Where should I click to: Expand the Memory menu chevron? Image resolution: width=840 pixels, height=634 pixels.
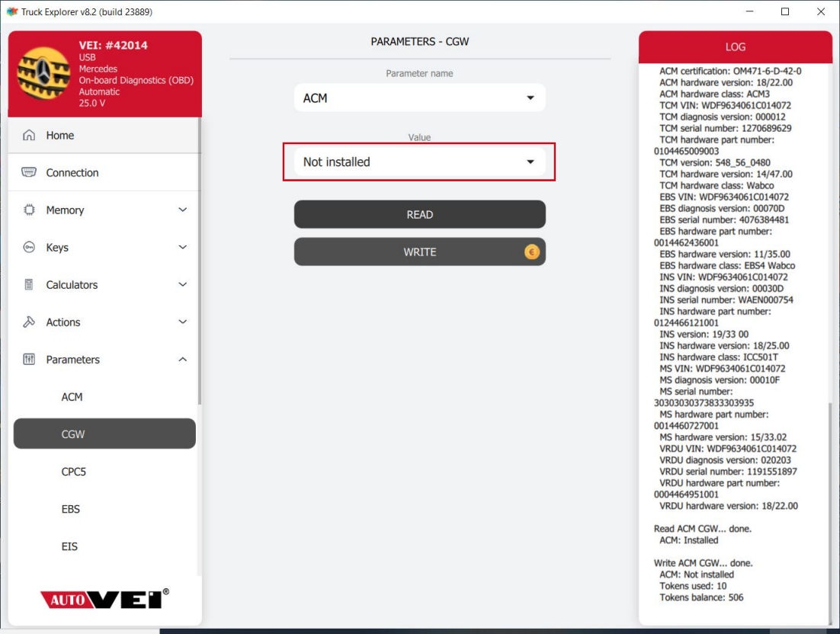pos(182,210)
